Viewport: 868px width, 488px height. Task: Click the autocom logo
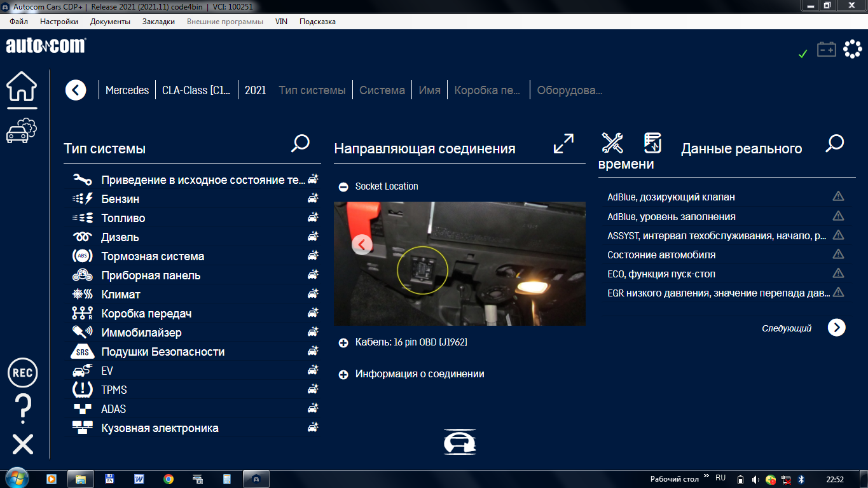tap(46, 46)
